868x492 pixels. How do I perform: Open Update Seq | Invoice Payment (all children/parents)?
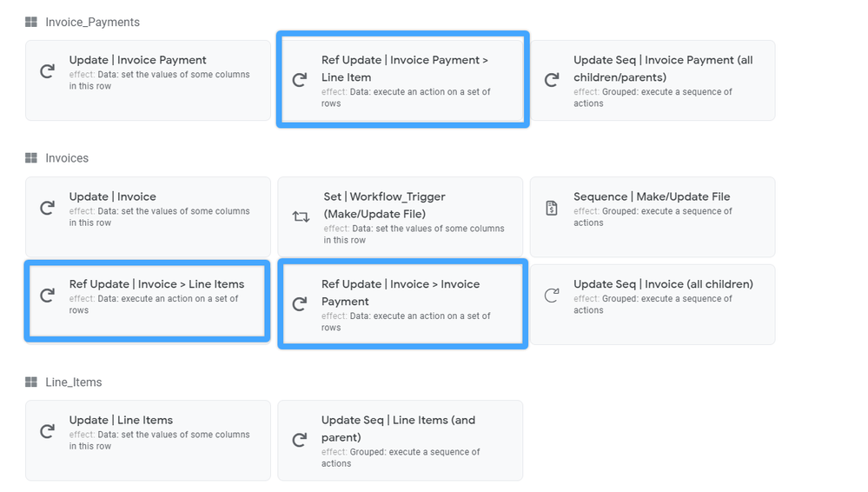point(653,80)
